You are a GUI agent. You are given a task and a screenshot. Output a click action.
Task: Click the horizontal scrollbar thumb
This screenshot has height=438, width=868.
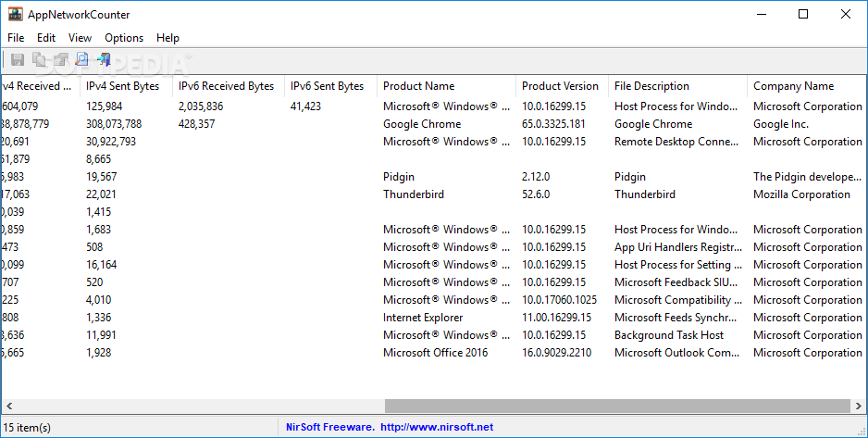click(617, 406)
